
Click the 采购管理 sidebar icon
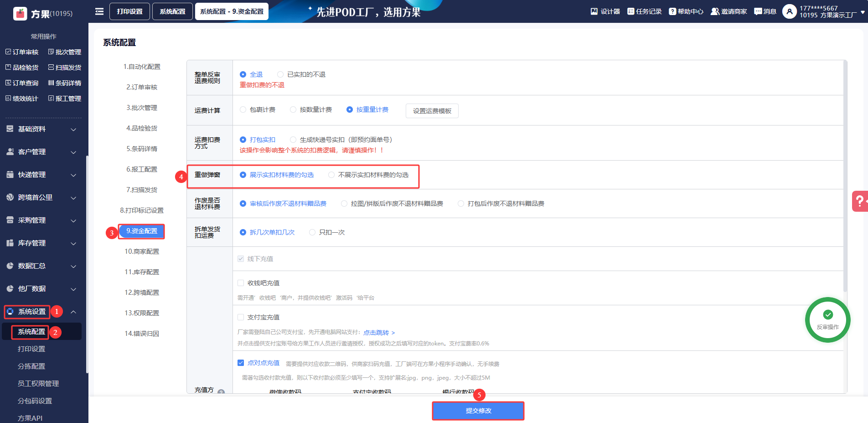point(10,220)
